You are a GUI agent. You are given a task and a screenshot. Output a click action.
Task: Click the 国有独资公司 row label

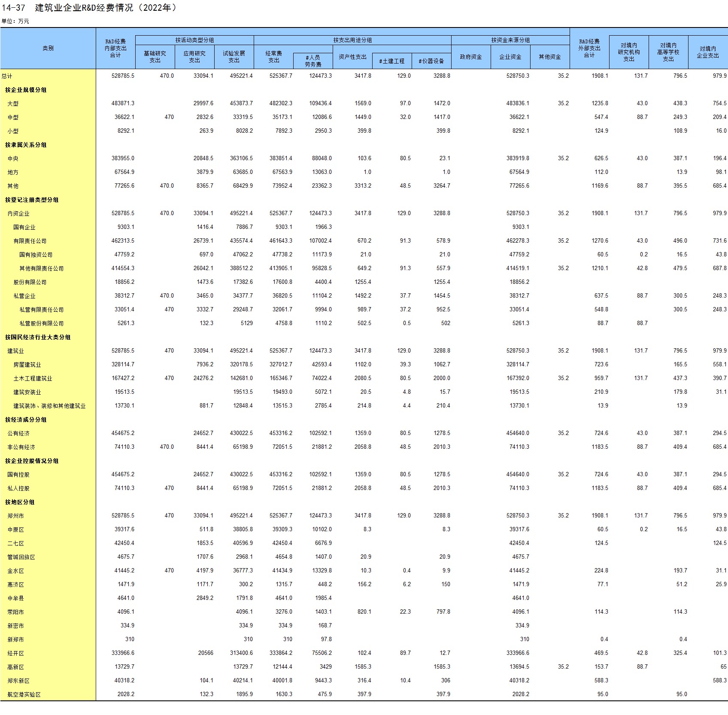click(36, 255)
